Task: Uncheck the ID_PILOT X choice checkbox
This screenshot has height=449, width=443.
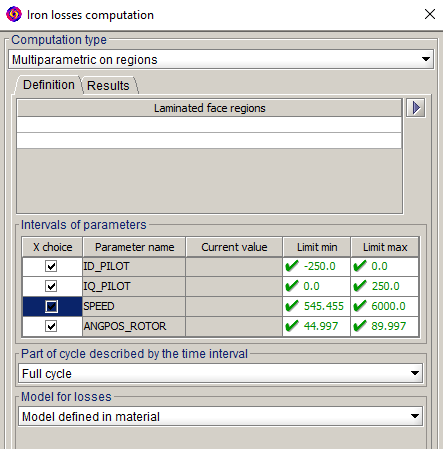Action: coord(51,266)
